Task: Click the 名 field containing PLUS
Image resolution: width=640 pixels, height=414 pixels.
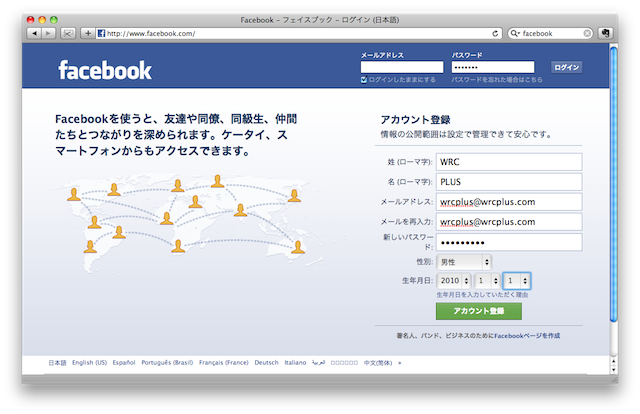Action: (x=509, y=182)
